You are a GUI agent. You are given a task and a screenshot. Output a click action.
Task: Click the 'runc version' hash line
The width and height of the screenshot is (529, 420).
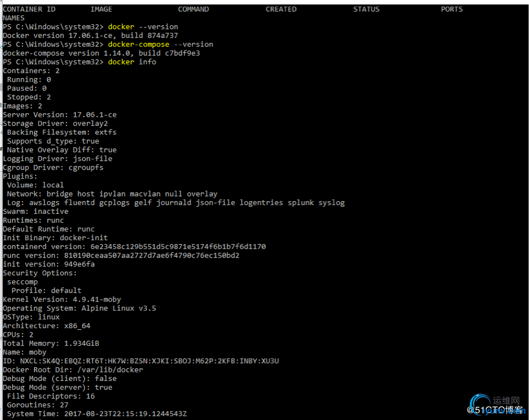tap(121, 255)
